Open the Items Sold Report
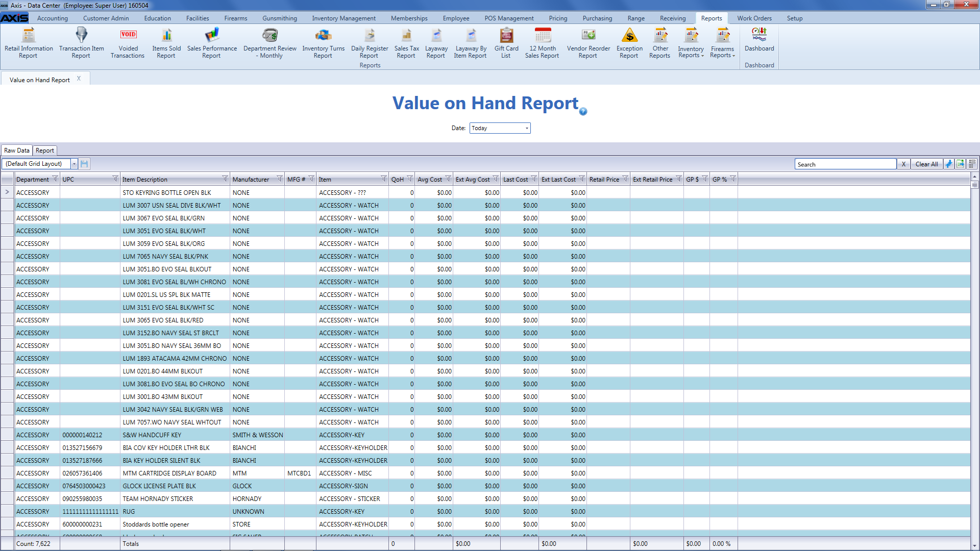Image resolution: width=980 pixels, height=551 pixels. (x=166, y=43)
